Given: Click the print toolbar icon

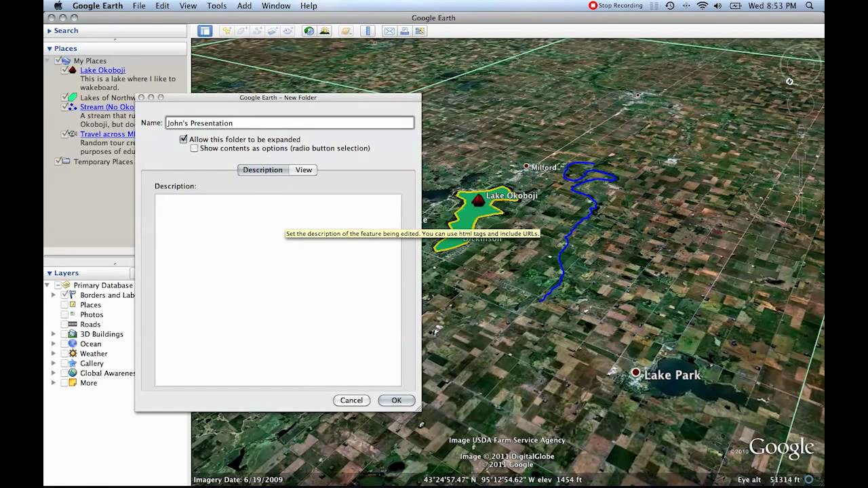Looking at the screenshot, I should (405, 30).
